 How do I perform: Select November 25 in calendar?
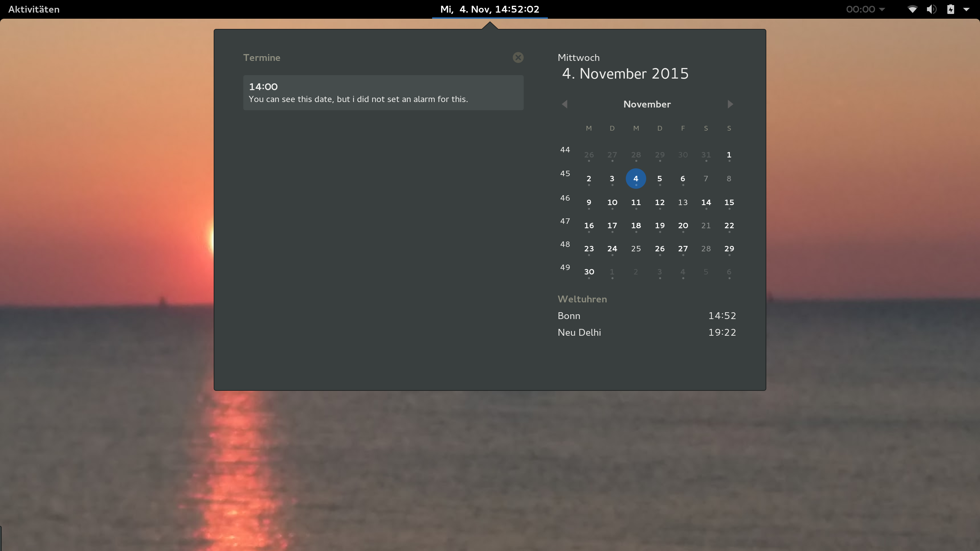636,249
